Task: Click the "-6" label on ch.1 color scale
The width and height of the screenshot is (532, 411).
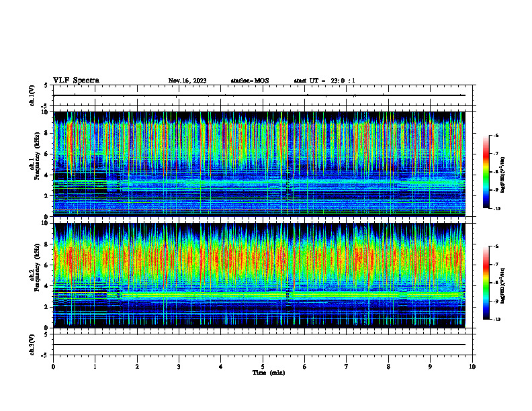Action: click(496, 135)
